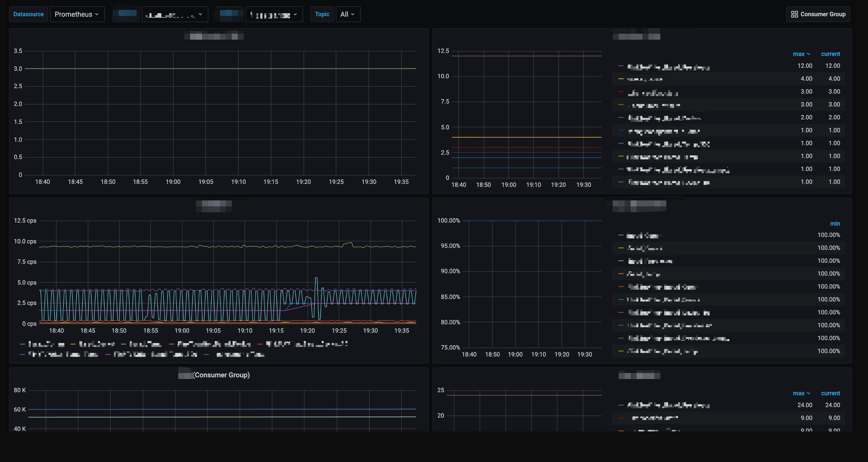868x462 pixels.
Task: Click the Topic variable label
Action: (322, 14)
